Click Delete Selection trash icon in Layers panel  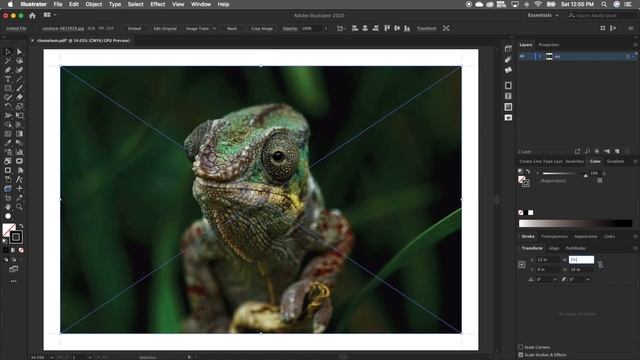tap(627, 151)
